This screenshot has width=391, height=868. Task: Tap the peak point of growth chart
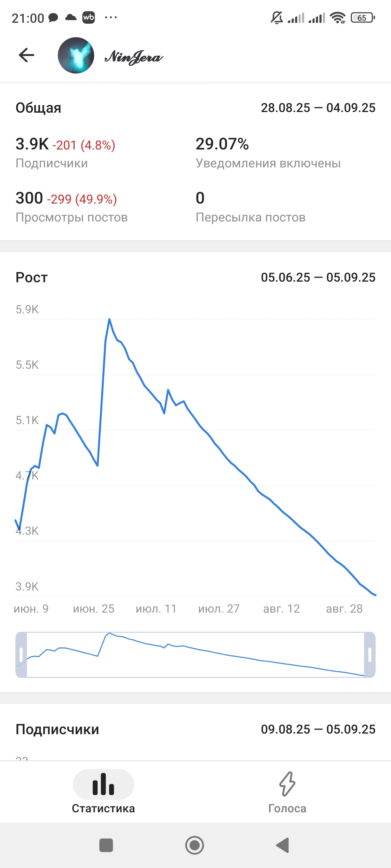(109, 319)
